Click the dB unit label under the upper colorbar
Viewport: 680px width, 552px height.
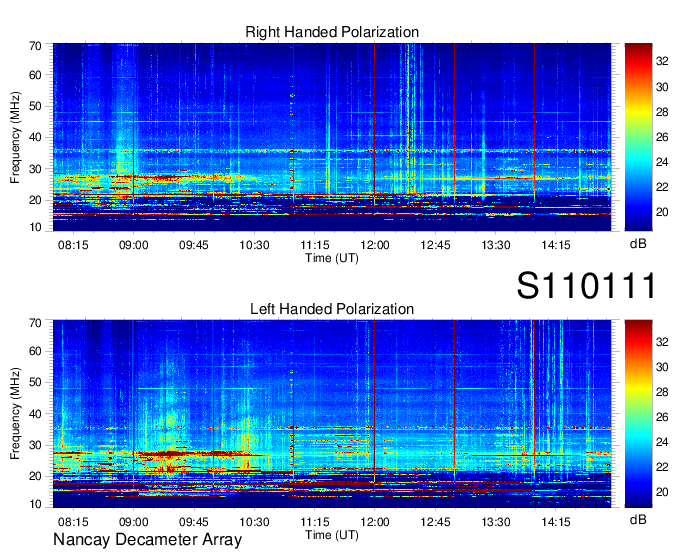638,244
